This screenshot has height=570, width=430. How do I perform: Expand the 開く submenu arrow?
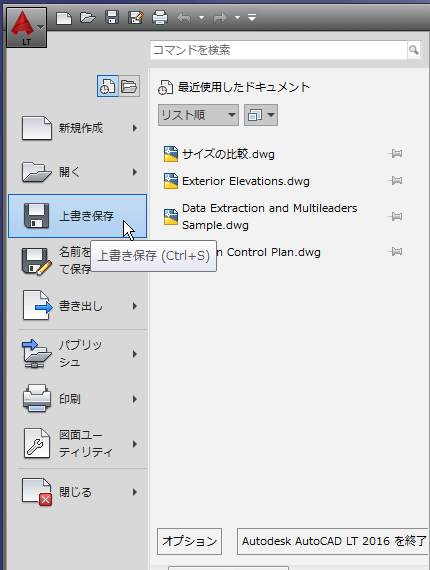point(135,172)
